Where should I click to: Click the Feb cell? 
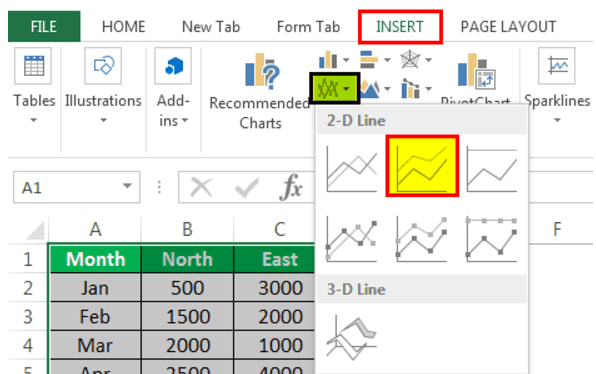95,316
